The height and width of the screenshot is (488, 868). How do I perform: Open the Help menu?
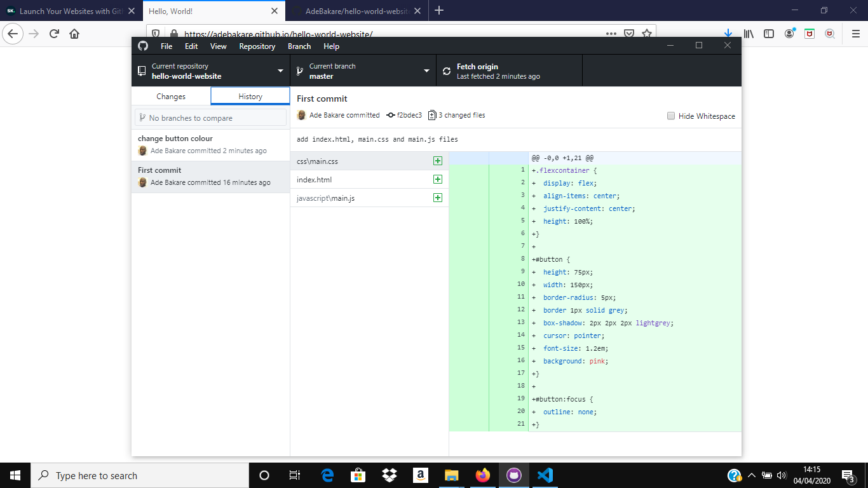coord(331,46)
